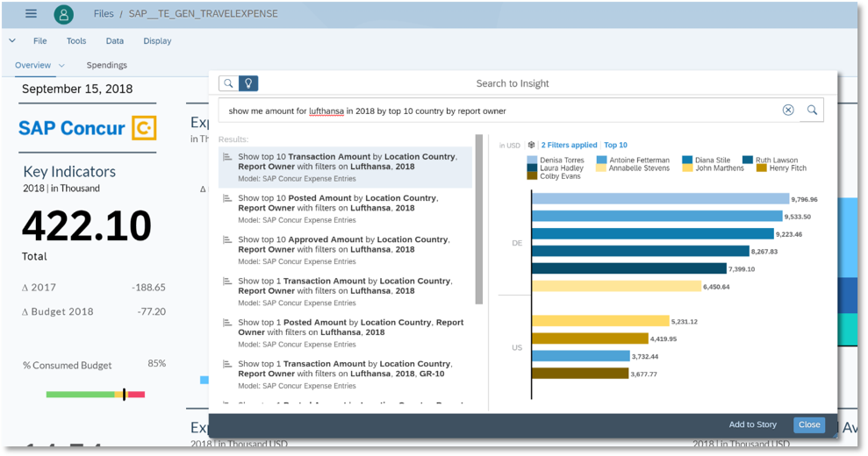Click bar chart icon of Posted Amount result
The image size is (868, 456).
pos(227,199)
